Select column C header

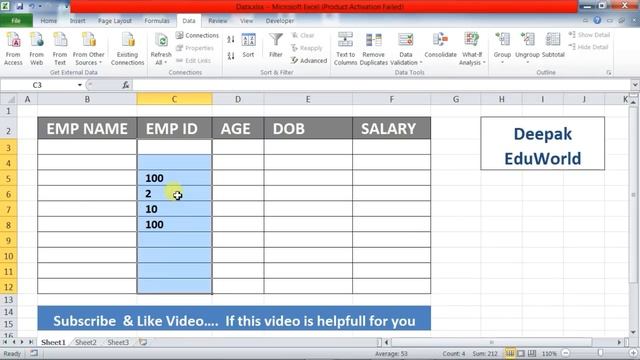click(x=174, y=99)
